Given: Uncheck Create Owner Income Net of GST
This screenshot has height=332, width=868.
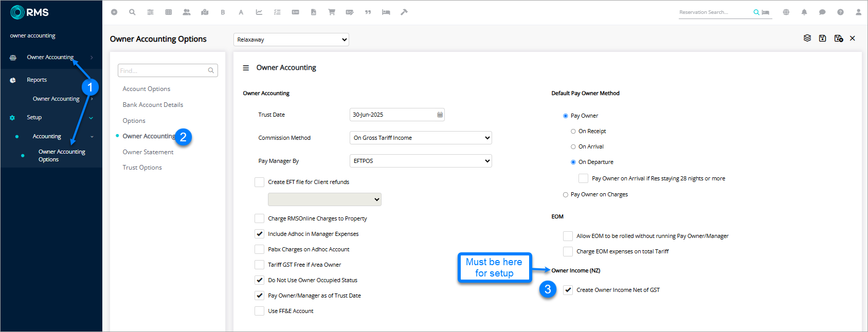Looking at the screenshot, I should tap(568, 290).
